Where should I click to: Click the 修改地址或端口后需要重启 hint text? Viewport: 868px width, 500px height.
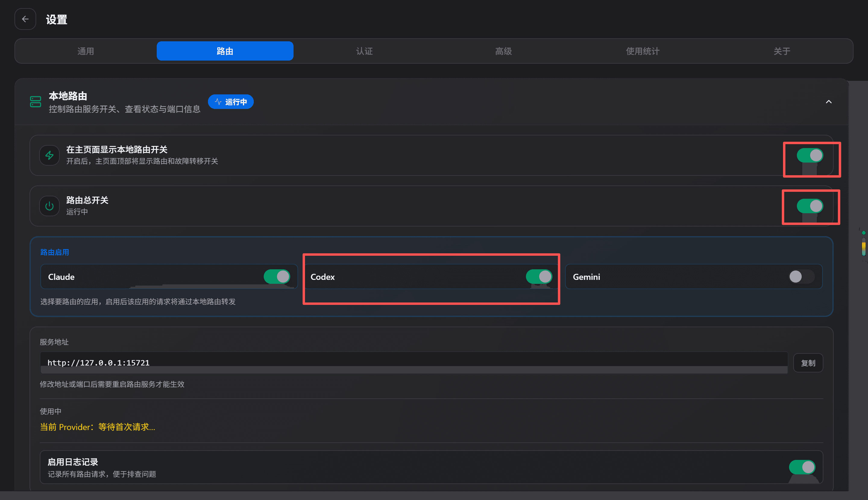(x=112, y=384)
